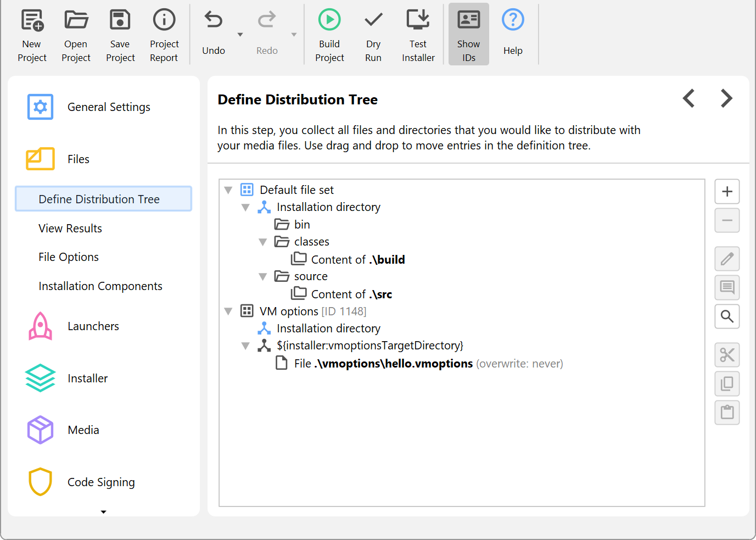Image resolution: width=756 pixels, height=540 pixels.
Task: Open the Launchers section
Action: click(x=93, y=326)
